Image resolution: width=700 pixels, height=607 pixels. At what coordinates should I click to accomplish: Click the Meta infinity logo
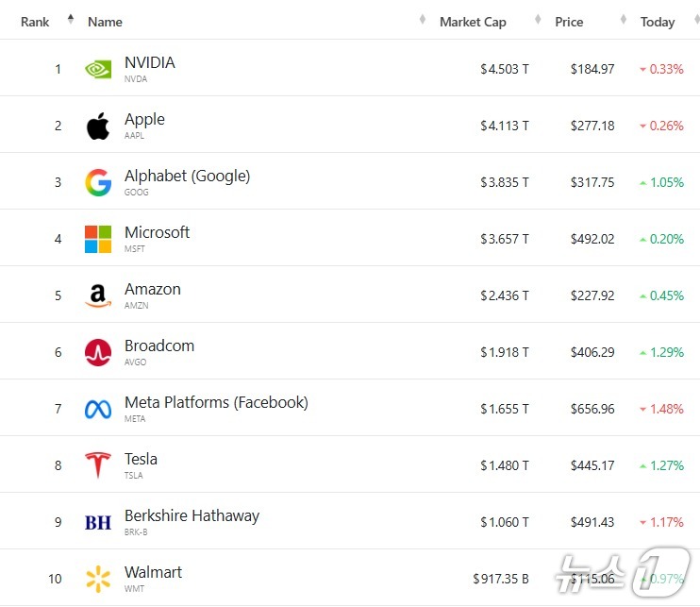coord(98,409)
